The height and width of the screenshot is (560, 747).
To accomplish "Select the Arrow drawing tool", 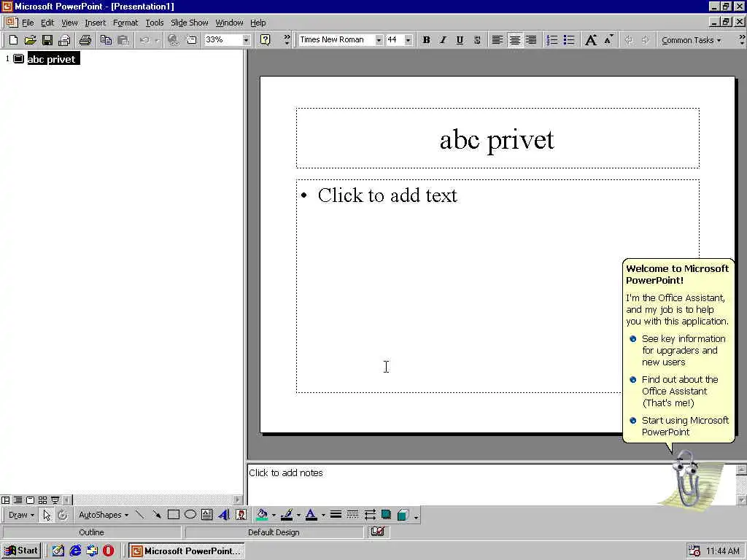I will pyautogui.click(x=156, y=515).
